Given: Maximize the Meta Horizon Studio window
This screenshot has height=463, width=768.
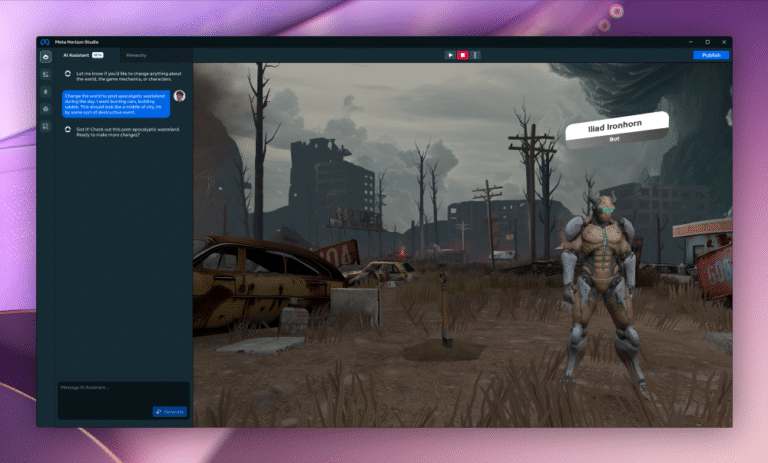Looking at the screenshot, I should (x=707, y=42).
